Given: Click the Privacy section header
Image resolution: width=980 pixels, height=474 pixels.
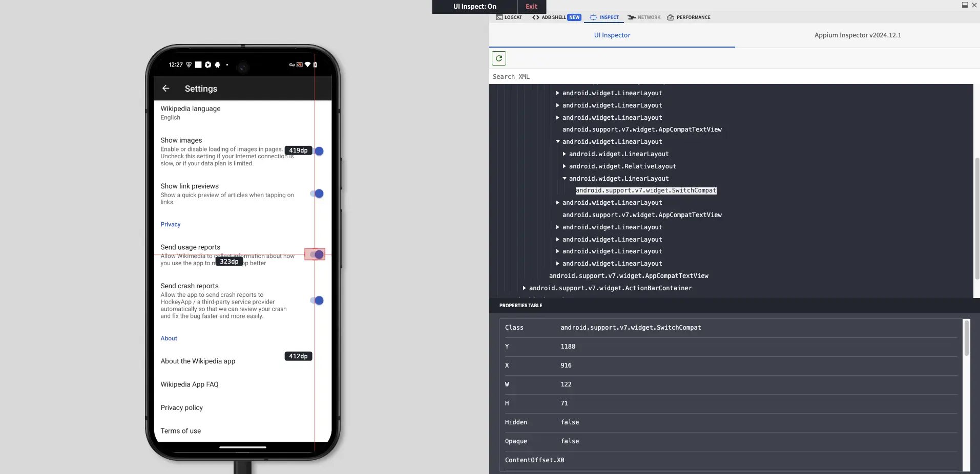Looking at the screenshot, I should click(x=171, y=224).
